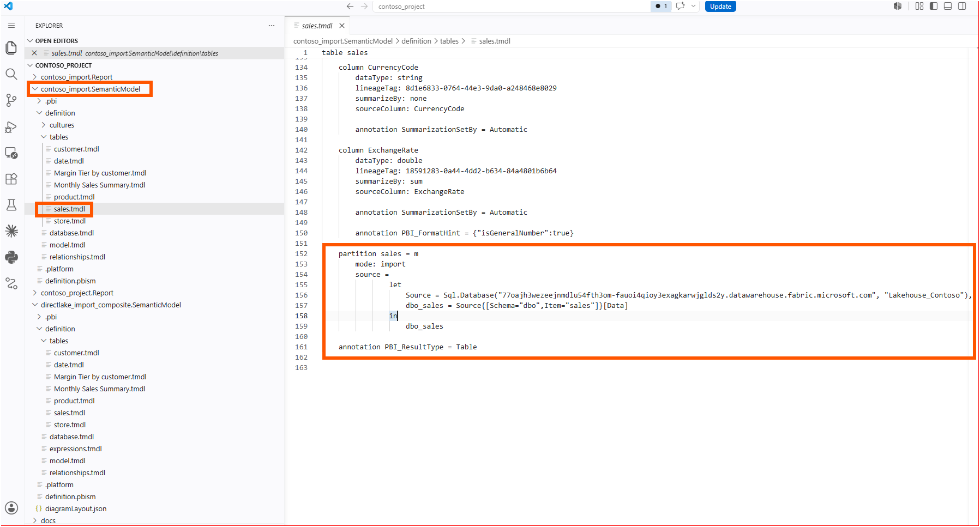Click the contoso_project command center search box
Viewport: 980px width, 527px height.
pos(512,7)
